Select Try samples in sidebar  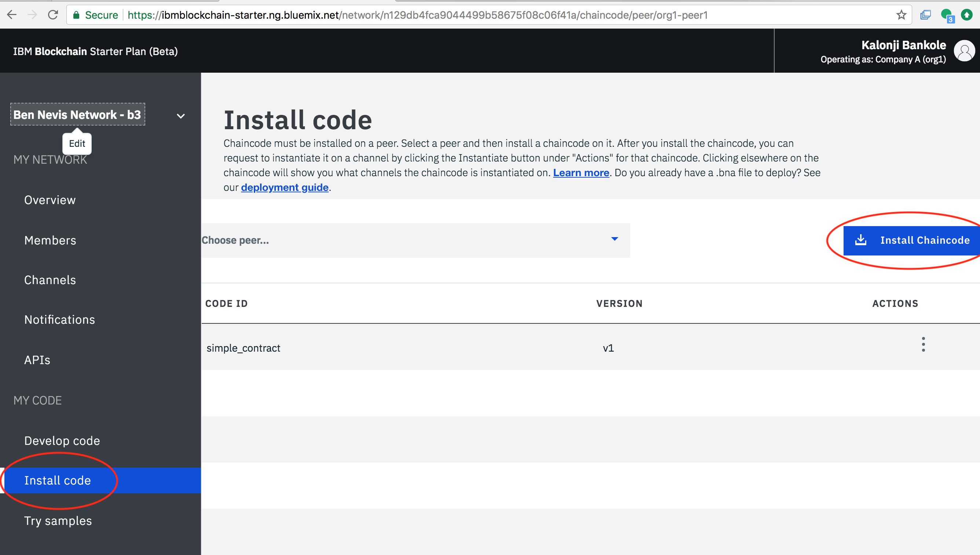(x=58, y=521)
